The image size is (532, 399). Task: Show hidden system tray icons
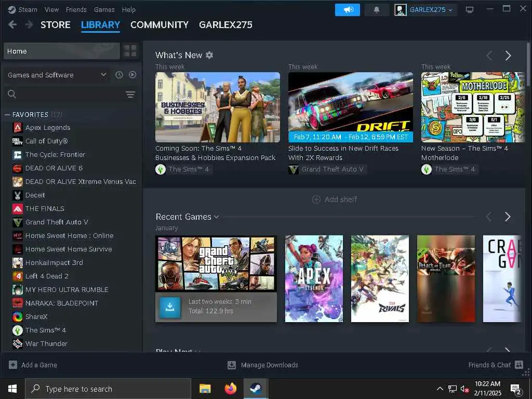point(440,389)
